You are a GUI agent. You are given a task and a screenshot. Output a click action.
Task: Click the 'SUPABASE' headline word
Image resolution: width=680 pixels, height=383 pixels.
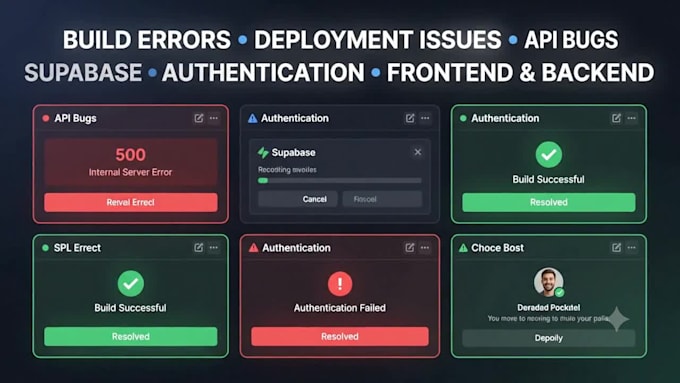pyautogui.click(x=83, y=72)
